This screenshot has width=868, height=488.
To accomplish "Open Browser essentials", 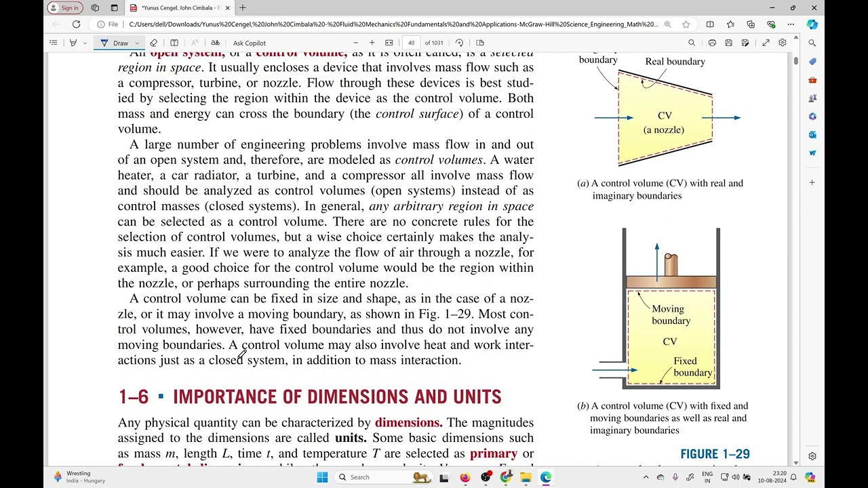I will pos(771,24).
